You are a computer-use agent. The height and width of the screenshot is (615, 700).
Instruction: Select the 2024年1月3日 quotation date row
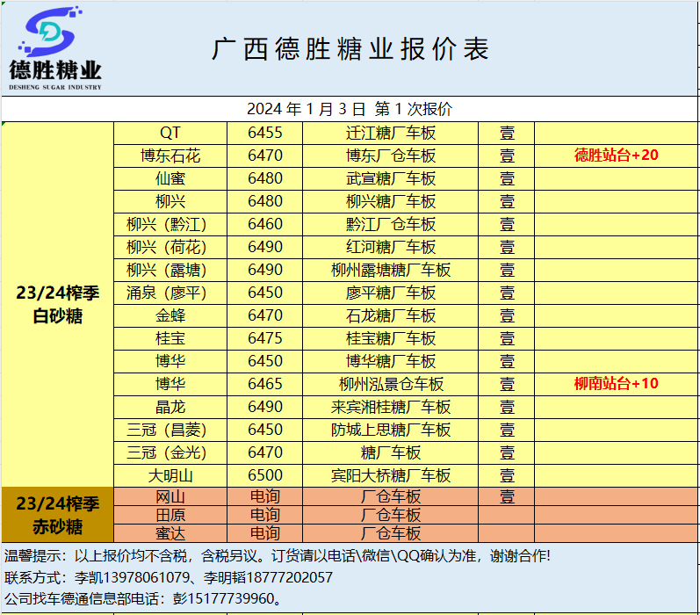[x=350, y=109]
